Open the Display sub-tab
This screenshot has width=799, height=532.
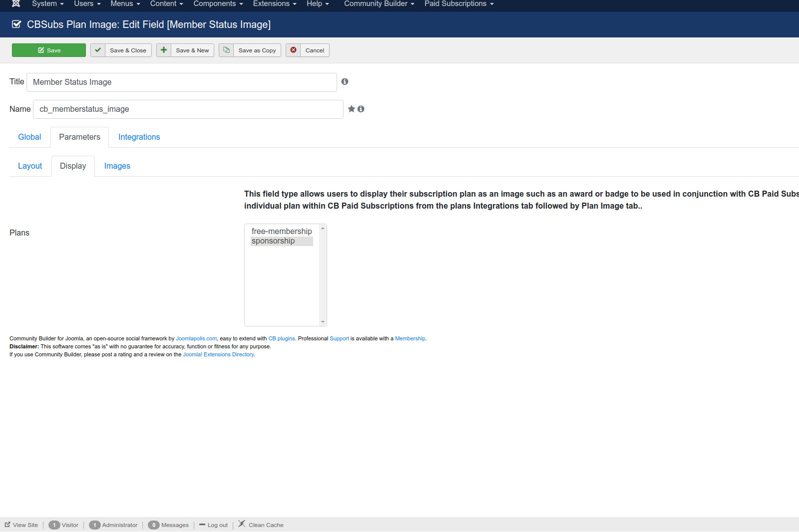tap(73, 166)
